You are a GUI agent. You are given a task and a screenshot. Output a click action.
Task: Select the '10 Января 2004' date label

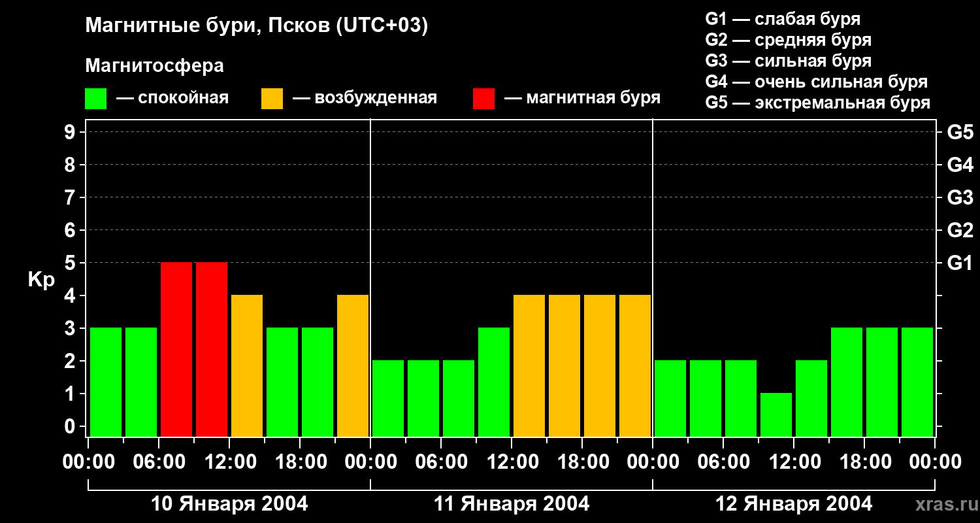pos(229,504)
